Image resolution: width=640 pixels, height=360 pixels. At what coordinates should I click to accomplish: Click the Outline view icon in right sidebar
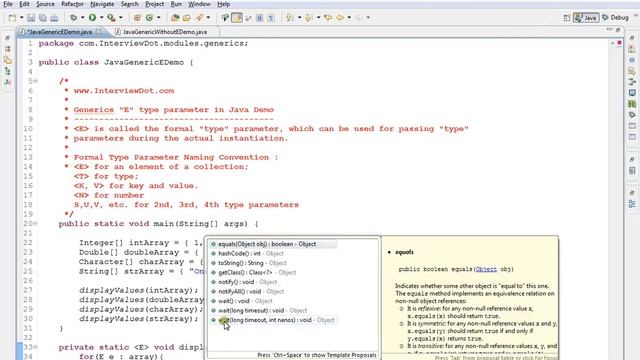point(632,204)
